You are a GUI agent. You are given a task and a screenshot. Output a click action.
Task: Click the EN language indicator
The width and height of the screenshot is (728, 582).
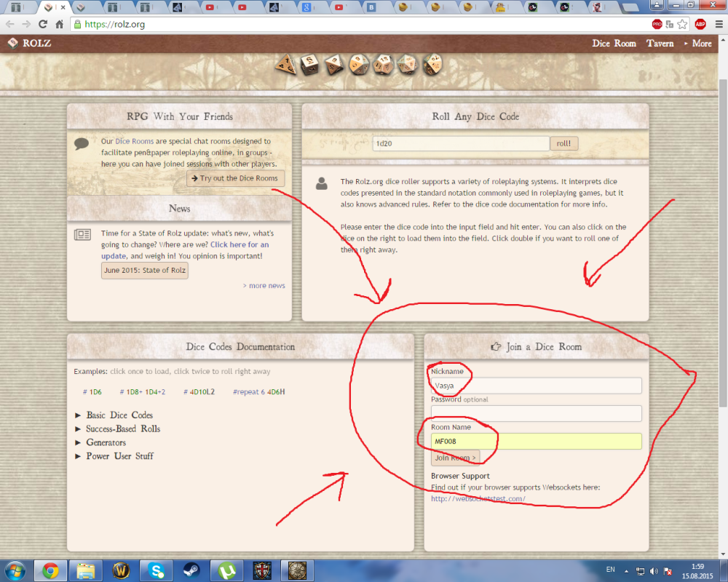[x=610, y=570]
